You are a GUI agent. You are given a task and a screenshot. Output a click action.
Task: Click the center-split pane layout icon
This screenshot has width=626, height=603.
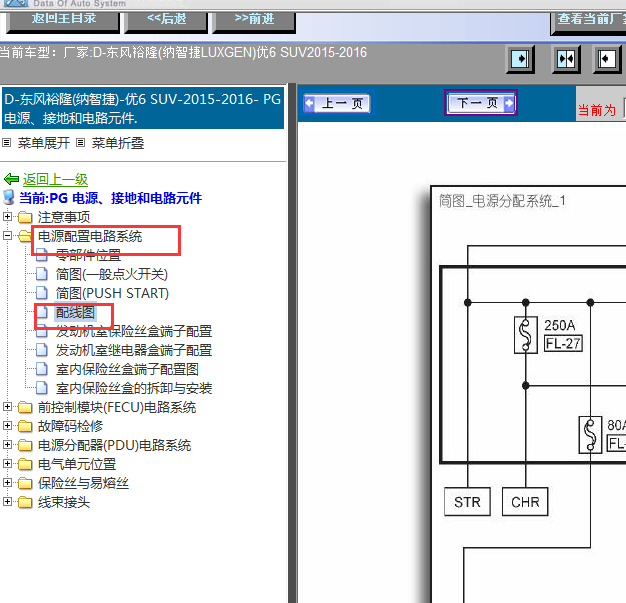(x=566, y=59)
